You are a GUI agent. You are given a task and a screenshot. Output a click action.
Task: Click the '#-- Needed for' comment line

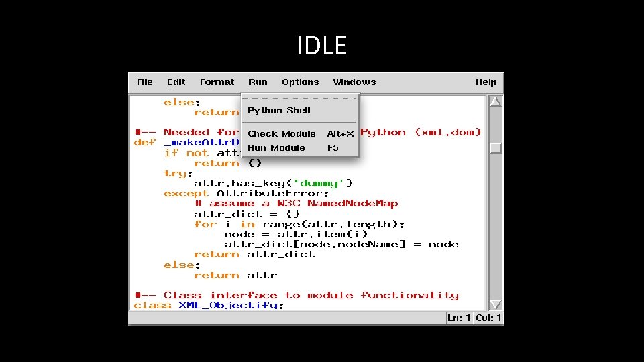tap(186, 132)
